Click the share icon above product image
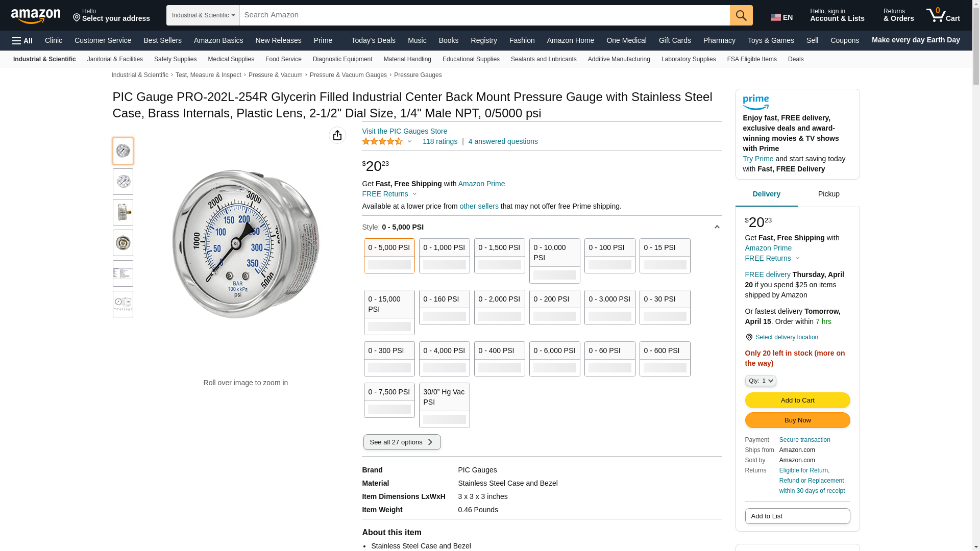Viewport: 980px width, 551px height. tap(337, 135)
